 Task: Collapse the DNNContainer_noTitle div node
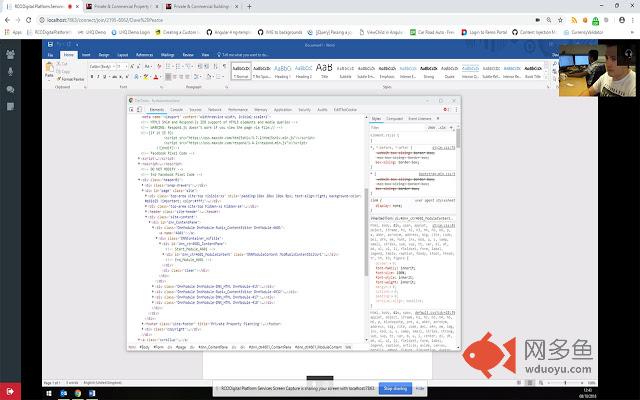click(x=156, y=238)
